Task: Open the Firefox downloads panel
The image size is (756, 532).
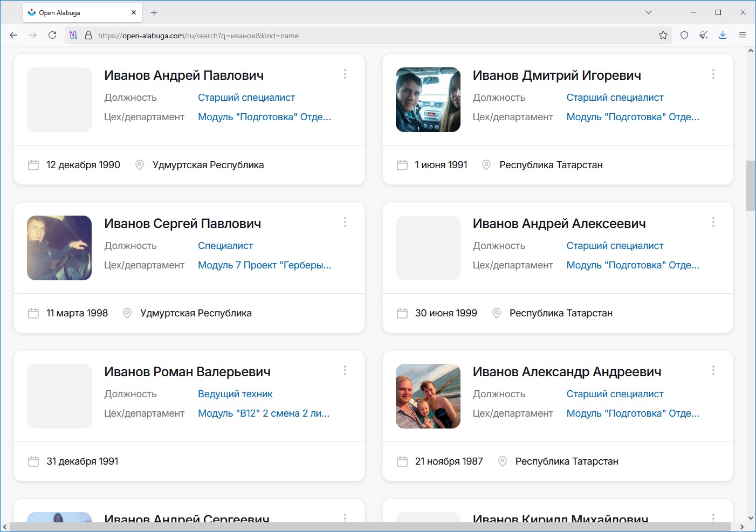Action: (x=723, y=35)
